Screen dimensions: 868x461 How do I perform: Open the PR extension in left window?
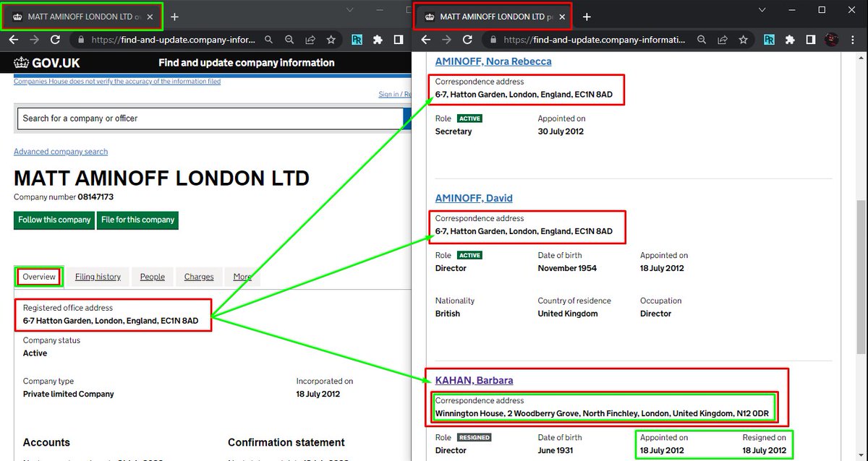tap(357, 40)
